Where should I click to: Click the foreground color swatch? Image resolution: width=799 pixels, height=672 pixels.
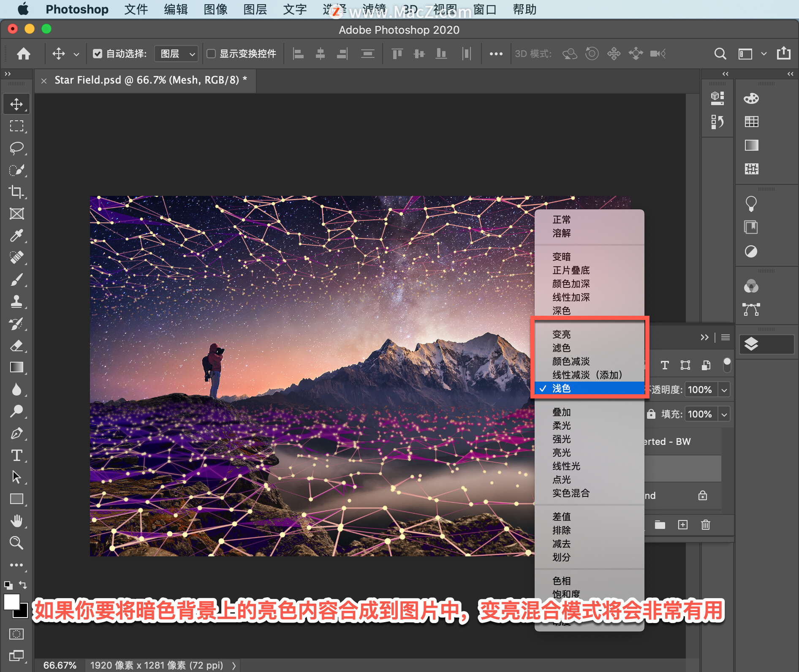[x=11, y=602]
